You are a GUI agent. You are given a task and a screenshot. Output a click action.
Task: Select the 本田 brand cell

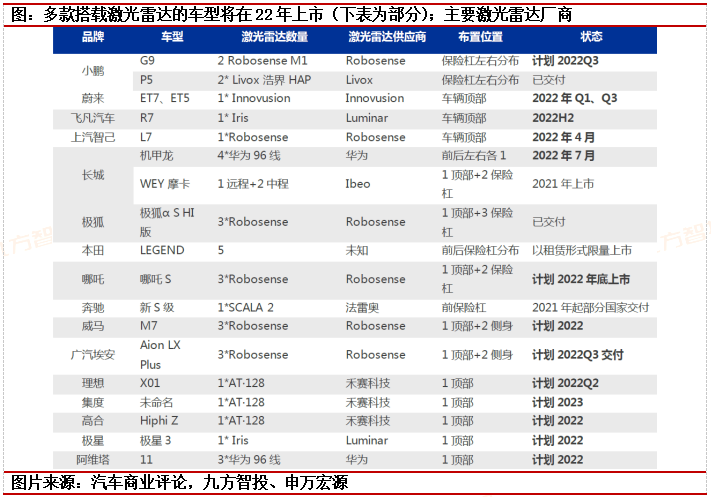click(93, 250)
